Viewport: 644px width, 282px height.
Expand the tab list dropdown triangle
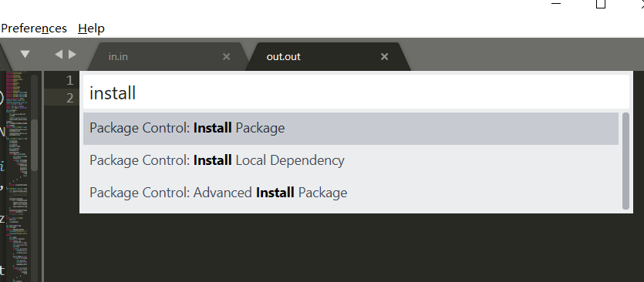25,54
